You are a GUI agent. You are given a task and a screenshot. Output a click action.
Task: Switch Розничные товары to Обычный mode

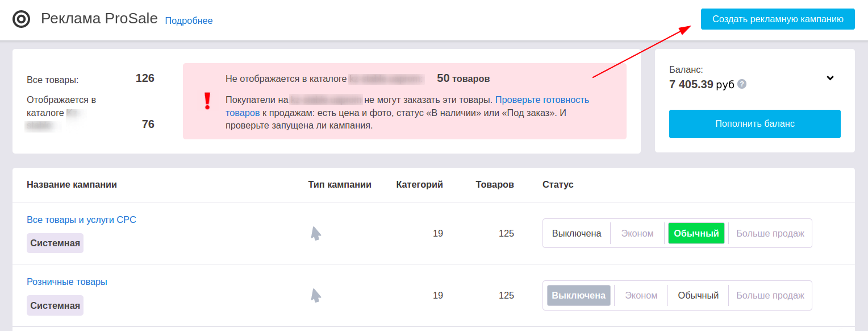tap(698, 295)
